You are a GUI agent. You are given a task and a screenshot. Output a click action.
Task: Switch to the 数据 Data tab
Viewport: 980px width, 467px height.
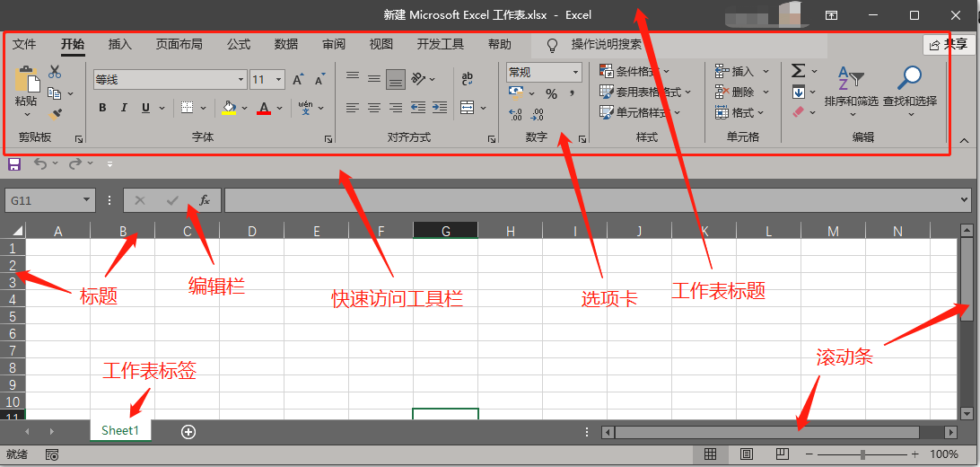286,44
